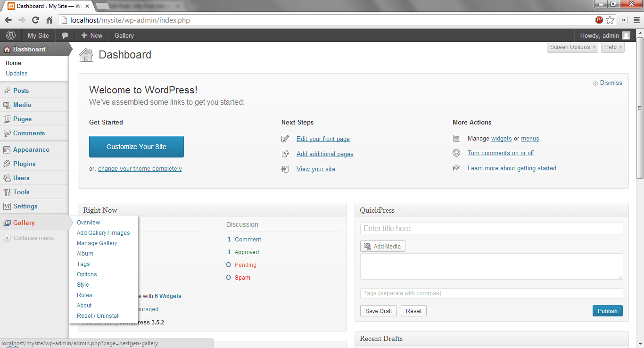Image resolution: width=644 pixels, height=348 pixels.
Task: Choose Add Gallery / Images in flyout
Action: tap(103, 233)
